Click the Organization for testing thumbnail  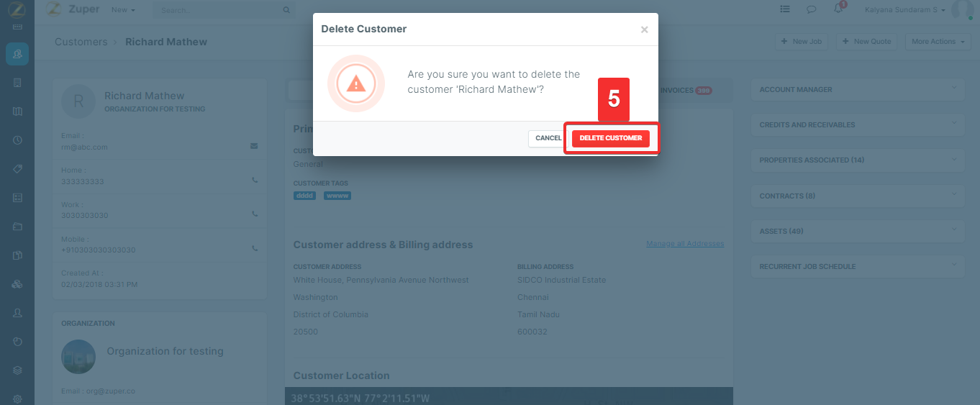[78, 356]
